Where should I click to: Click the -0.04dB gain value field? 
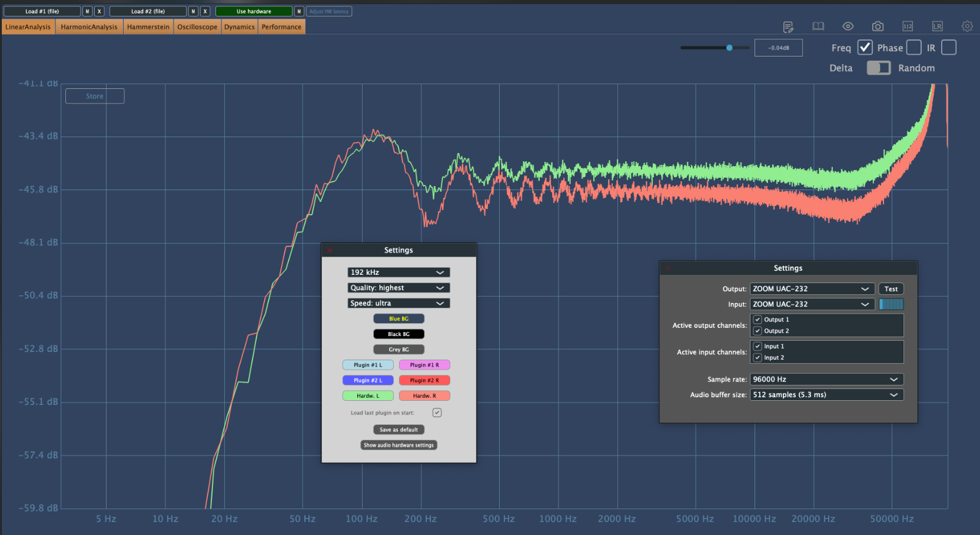(778, 48)
